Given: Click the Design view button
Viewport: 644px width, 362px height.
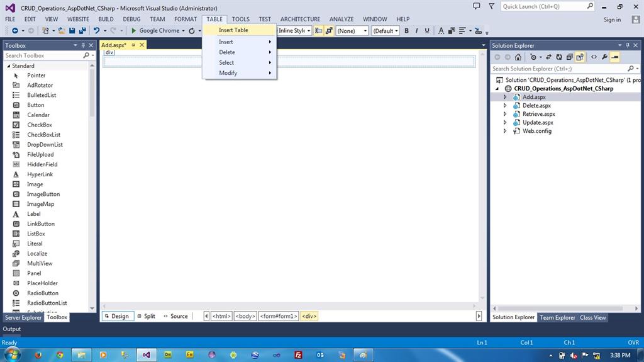Looking at the screenshot, I should (117, 316).
